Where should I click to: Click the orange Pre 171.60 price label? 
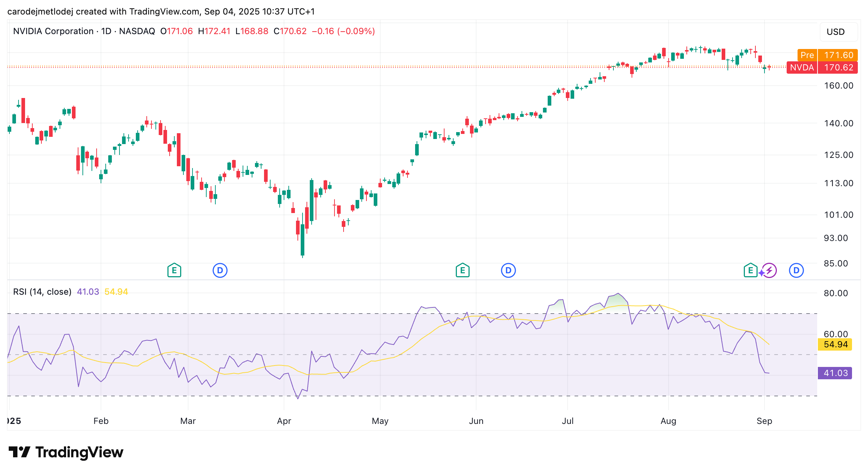click(x=828, y=55)
